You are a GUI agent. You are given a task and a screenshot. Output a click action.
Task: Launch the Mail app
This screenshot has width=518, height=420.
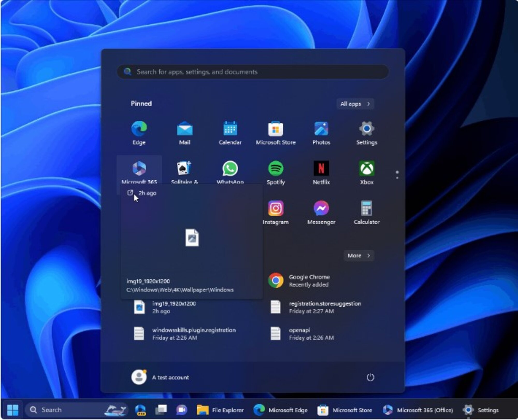point(185,133)
